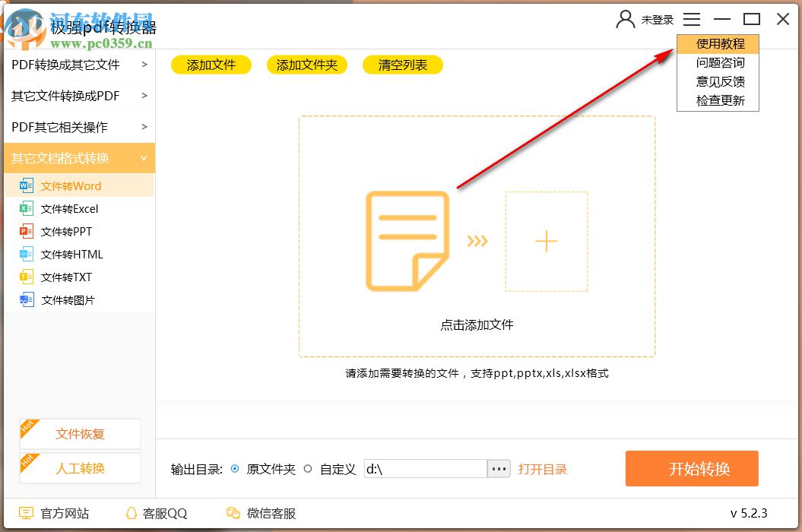The height and width of the screenshot is (532, 802).
Task: Click the 未登录 account icon
Action: (x=624, y=19)
